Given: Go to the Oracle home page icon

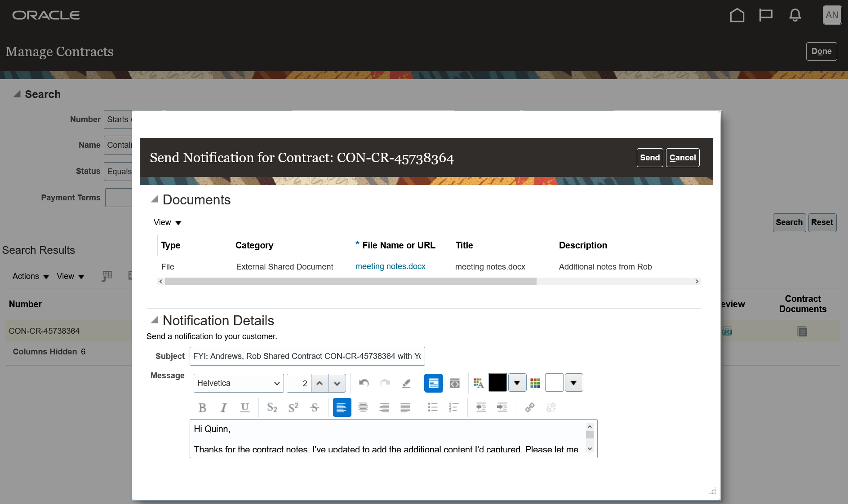Looking at the screenshot, I should coord(737,15).
